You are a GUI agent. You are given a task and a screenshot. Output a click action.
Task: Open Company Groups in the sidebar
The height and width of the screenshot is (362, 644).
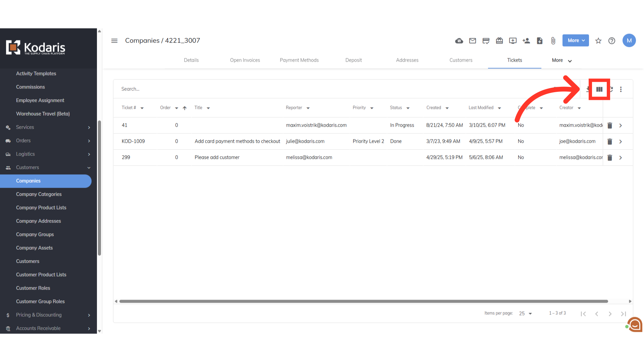click(35, 234)
